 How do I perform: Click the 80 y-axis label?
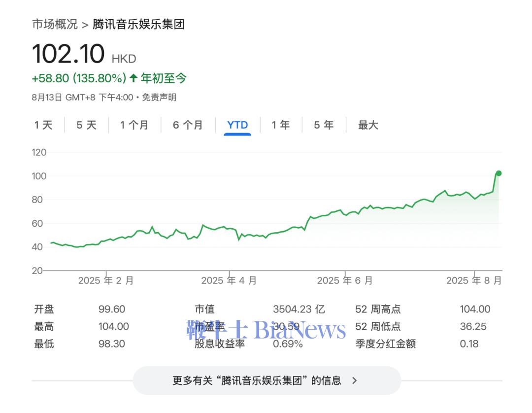[x=37, y=200]
